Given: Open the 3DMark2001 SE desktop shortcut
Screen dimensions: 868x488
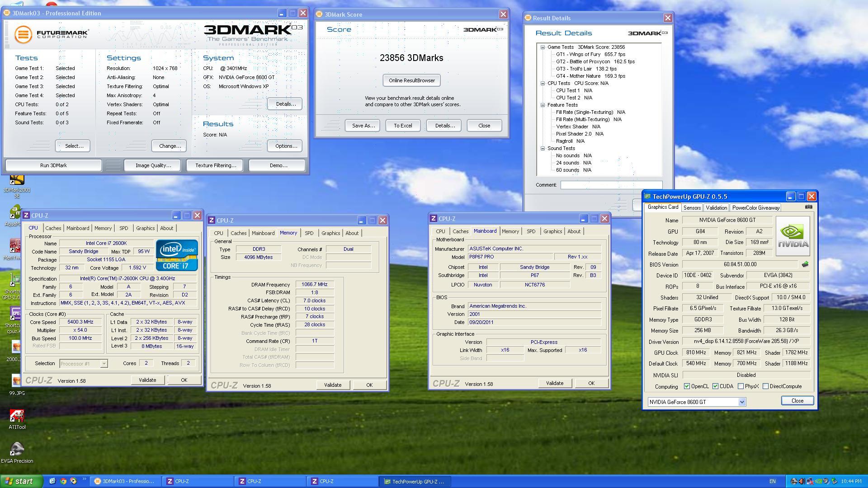Looking at the screenshot, I should 17,186.
